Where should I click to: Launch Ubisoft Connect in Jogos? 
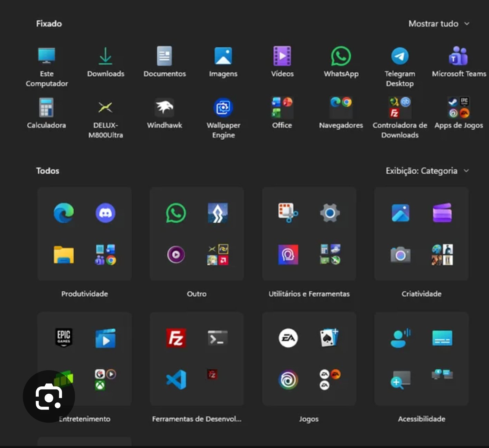coord(288,380)
